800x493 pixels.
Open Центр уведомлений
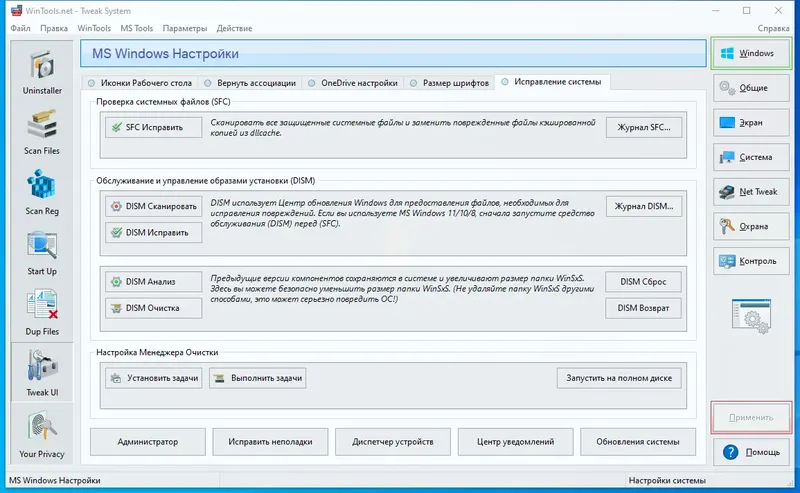(515, 442)
